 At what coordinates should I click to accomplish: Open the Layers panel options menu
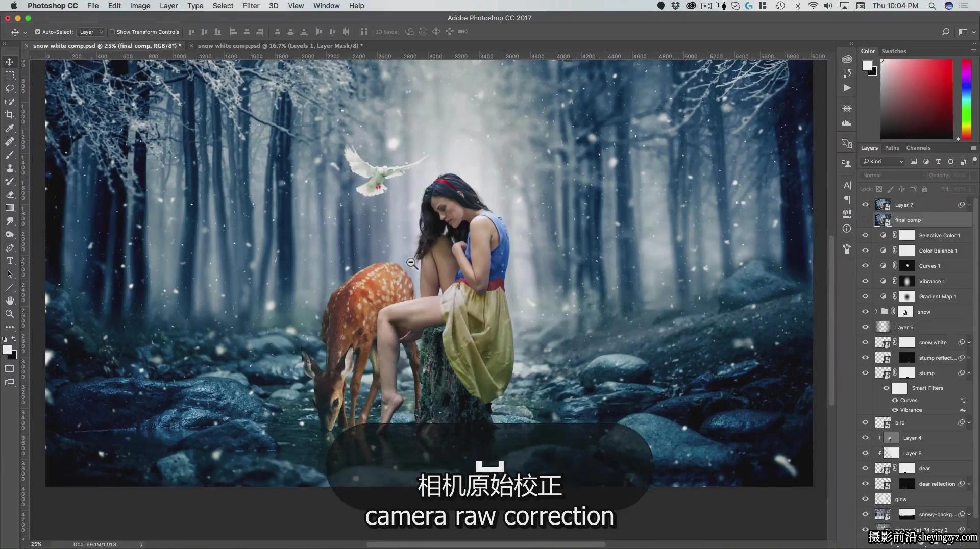click(x=973, y=148)
